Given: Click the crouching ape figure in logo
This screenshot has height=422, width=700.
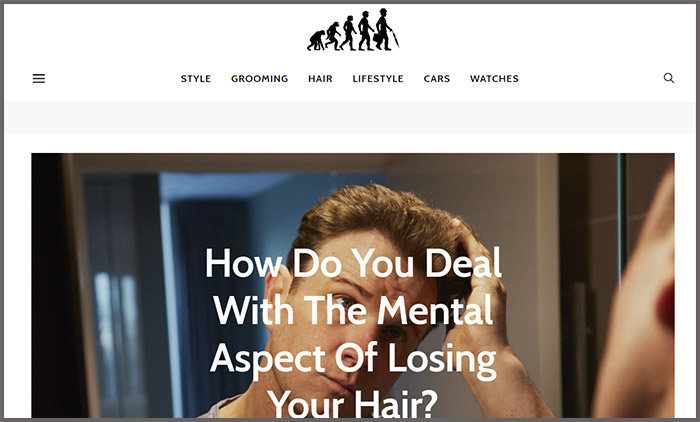Looking at the screenshot, I should click(x=316, y=41).
